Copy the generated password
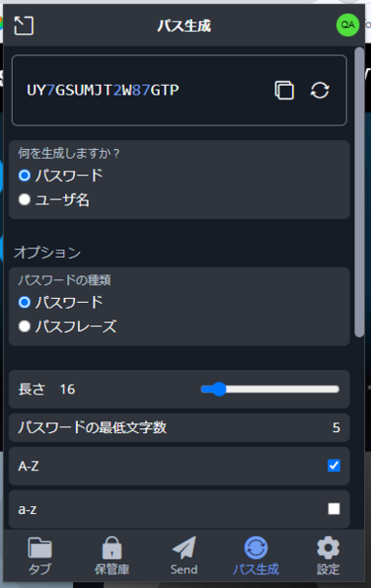The image size is (371, 588). [x=284, y=90]
